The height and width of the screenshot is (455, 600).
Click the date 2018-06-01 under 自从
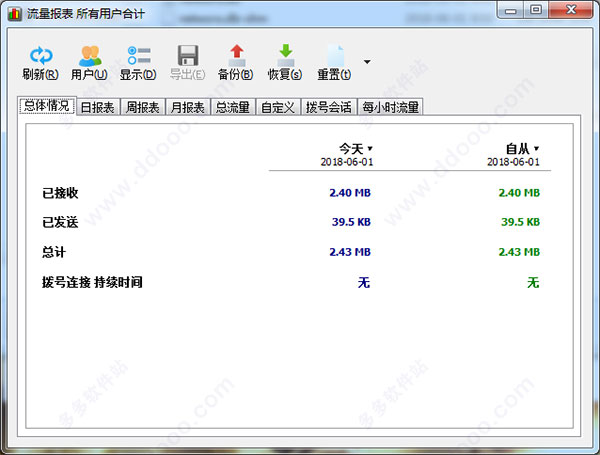(x=513, y=162)
